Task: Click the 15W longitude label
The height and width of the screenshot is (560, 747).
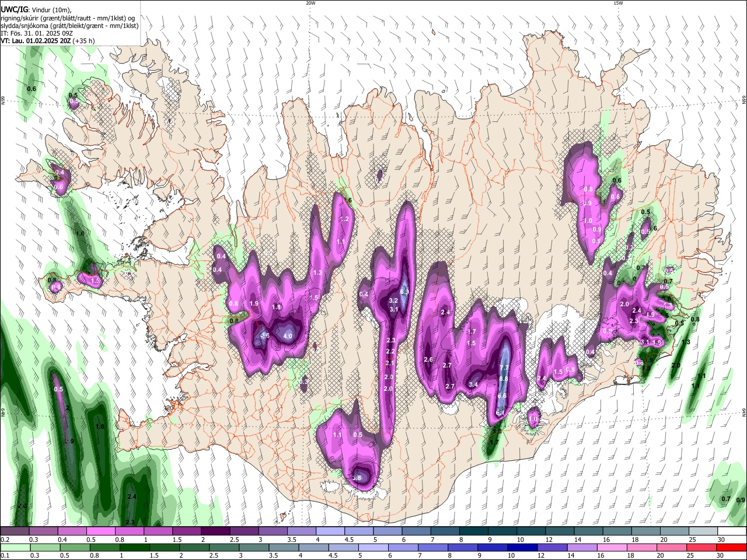Action: click(618, 3)
